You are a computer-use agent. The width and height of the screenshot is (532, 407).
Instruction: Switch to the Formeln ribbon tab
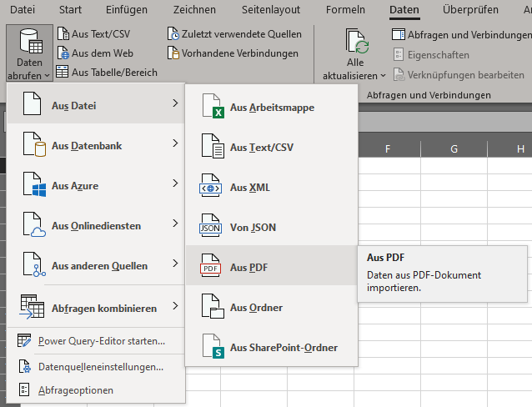coord(344,9)
